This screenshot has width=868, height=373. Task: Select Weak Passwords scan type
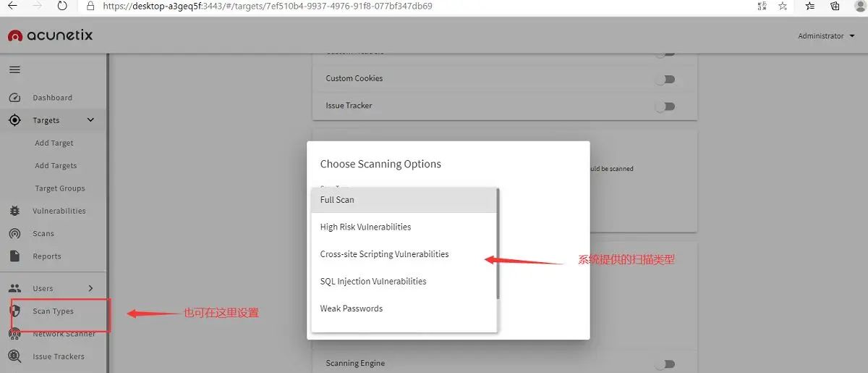[x=404, y=309]
